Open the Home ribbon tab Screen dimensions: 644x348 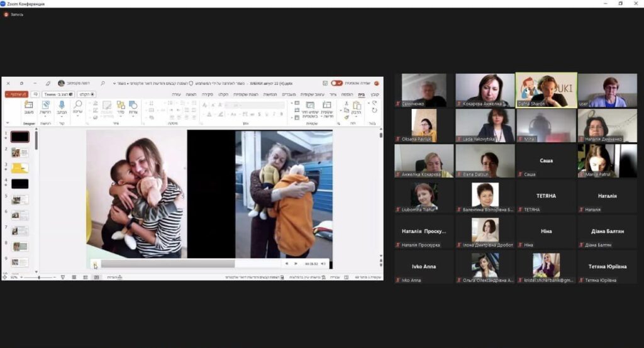coord(361,94)
